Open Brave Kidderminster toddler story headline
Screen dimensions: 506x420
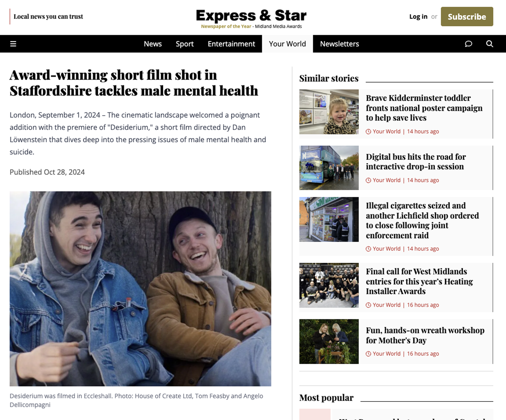click(x=424, y=108)
